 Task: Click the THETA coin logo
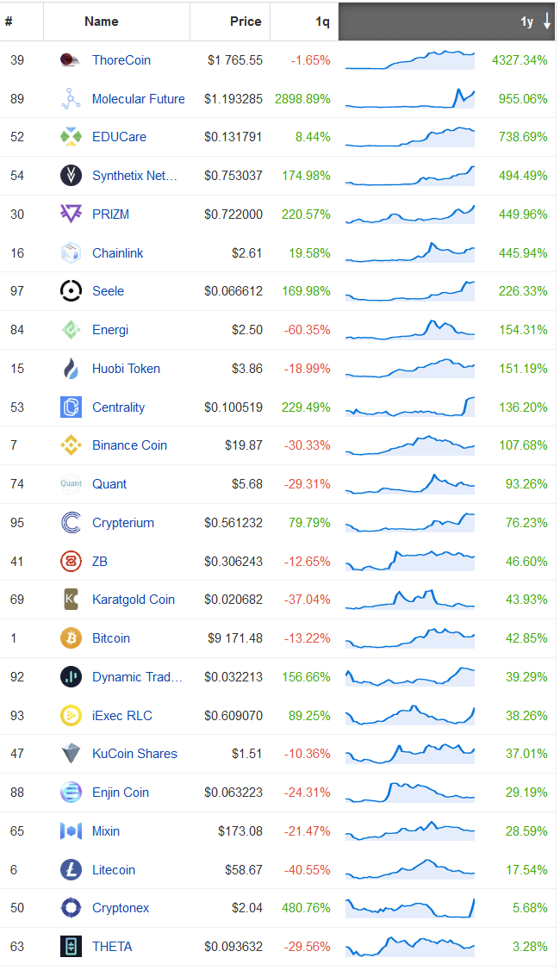(x=71, y=946)
